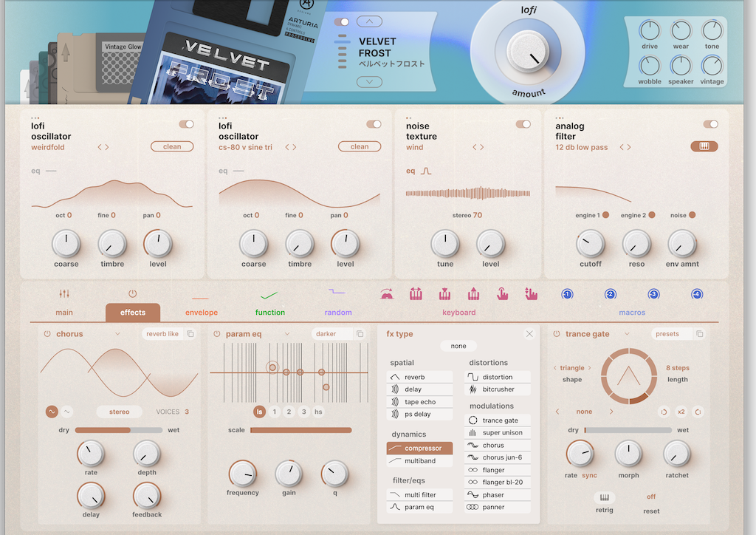756x535 pixels.
Task: Open the second keyboard icon with arrows
Action: click(x=416, y=294)
